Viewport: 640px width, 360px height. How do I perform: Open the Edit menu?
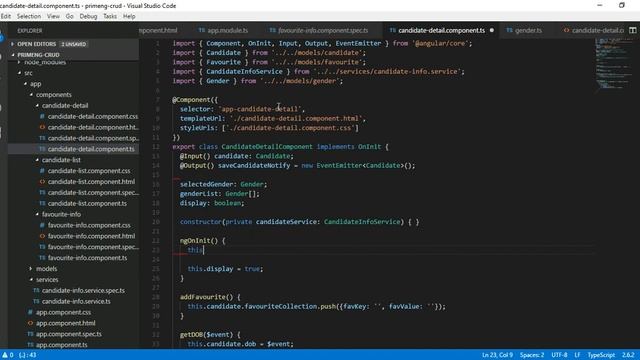click(6, 16)
